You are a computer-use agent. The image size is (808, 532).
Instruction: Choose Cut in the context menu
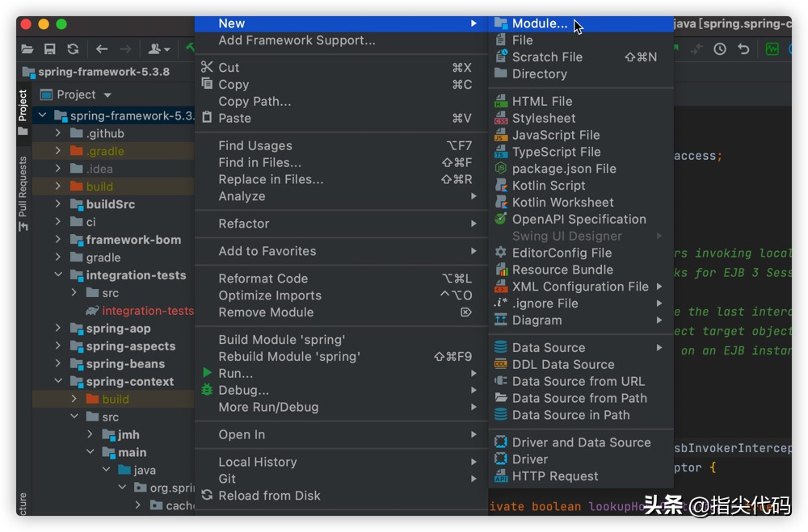[341, 68]
